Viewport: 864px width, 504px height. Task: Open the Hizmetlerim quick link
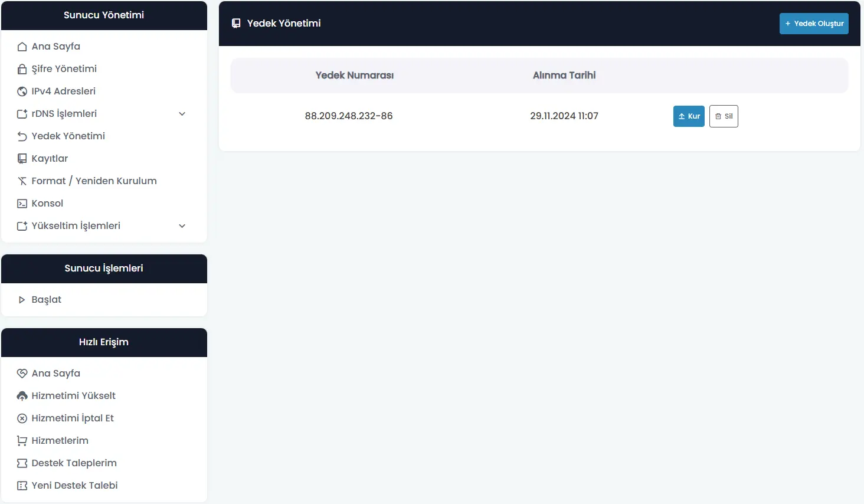point(60,441)
